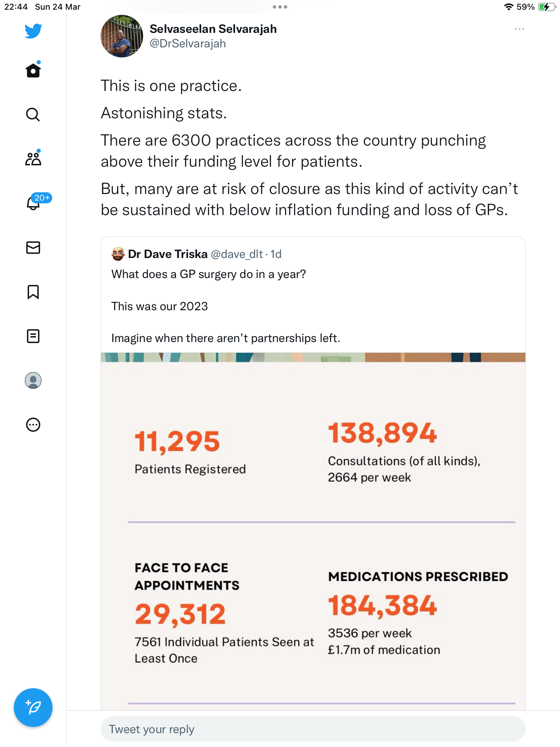
Task: Open Messages envelope icon
Action: (x=33, y=248)
